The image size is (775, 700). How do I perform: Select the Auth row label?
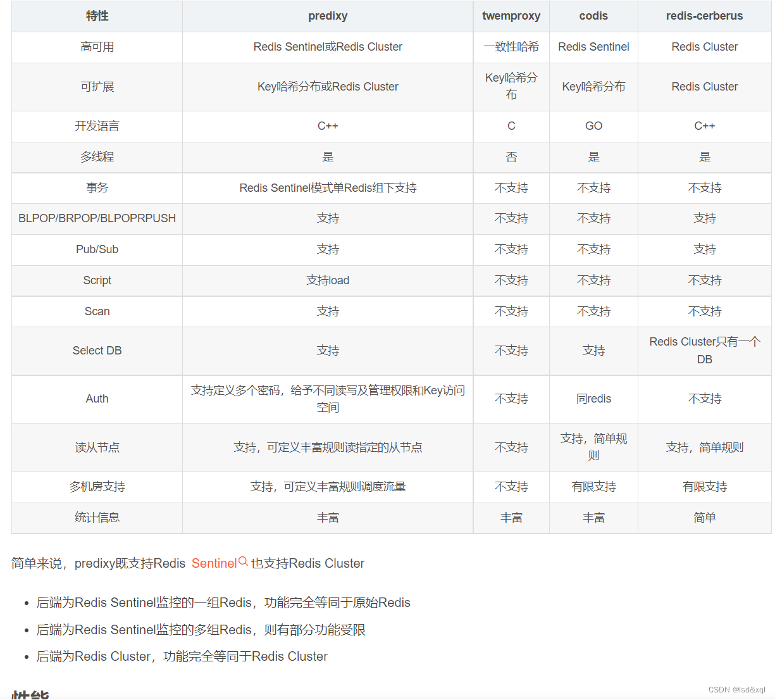click(x=97, y=399)
